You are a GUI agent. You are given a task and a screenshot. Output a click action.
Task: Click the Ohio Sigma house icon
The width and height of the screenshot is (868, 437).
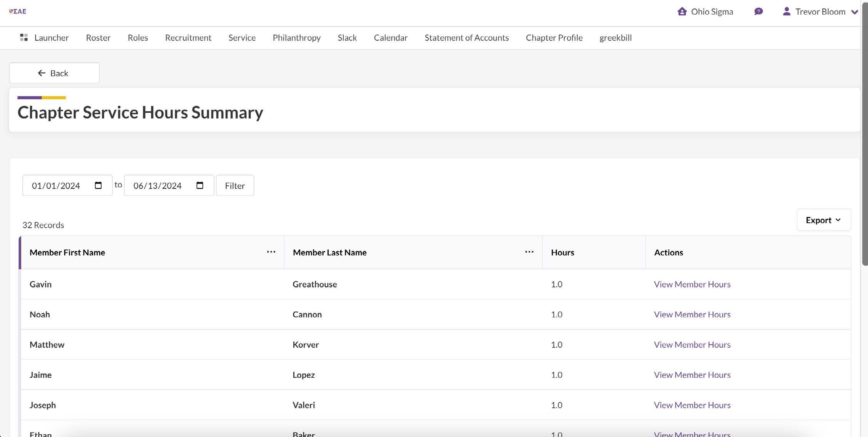tap(682, 12)
